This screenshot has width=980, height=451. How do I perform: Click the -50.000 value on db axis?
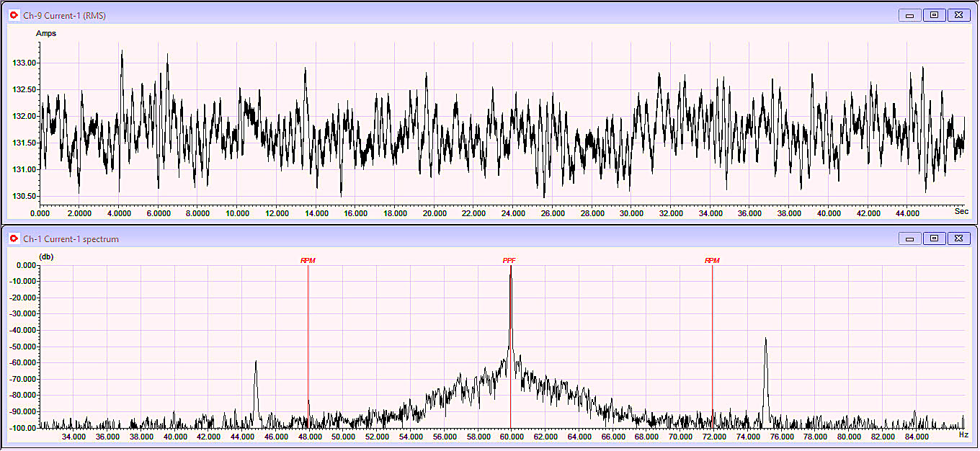coord(23,347)
